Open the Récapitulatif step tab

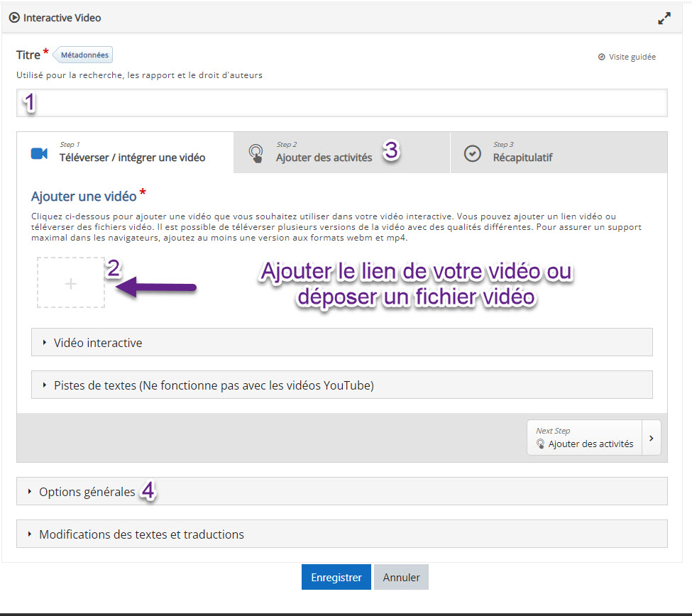(559, 153)
